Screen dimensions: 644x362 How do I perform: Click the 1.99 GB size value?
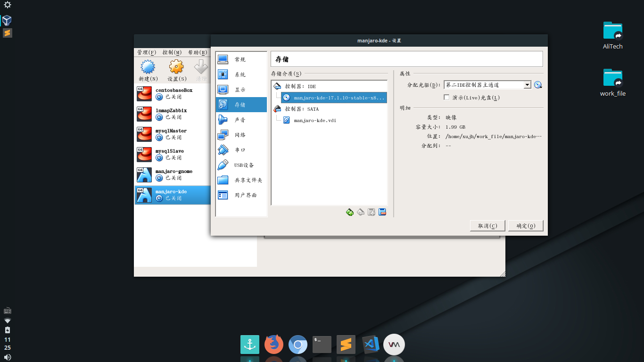click(x=455, y=127)
